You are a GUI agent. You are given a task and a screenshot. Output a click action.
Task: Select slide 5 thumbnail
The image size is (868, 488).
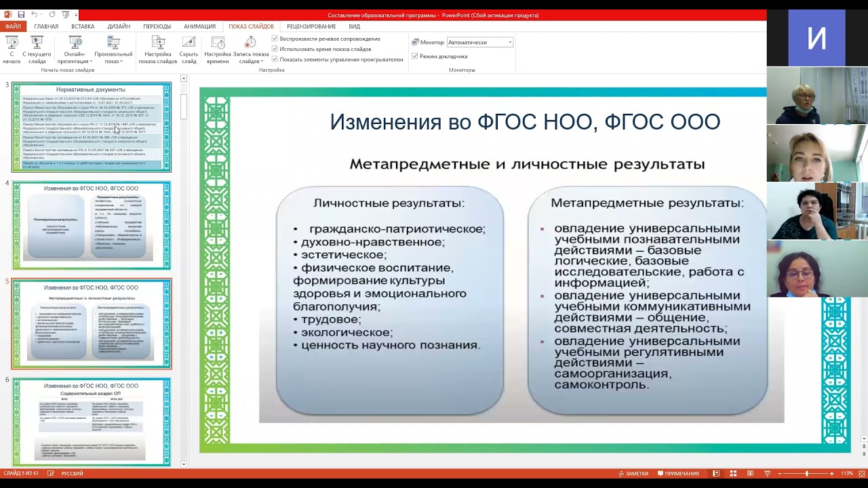tap(92, 324)
